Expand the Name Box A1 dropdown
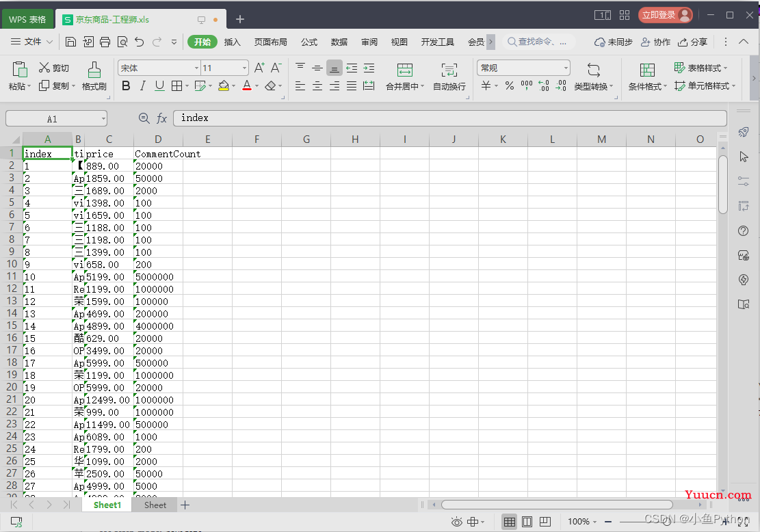Image resolution: width=760 pixels, height=532 pixels. 103,119
